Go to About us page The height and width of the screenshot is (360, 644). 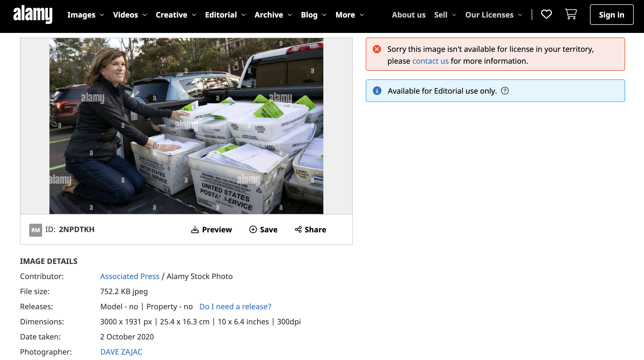click(x=408, y=15)
